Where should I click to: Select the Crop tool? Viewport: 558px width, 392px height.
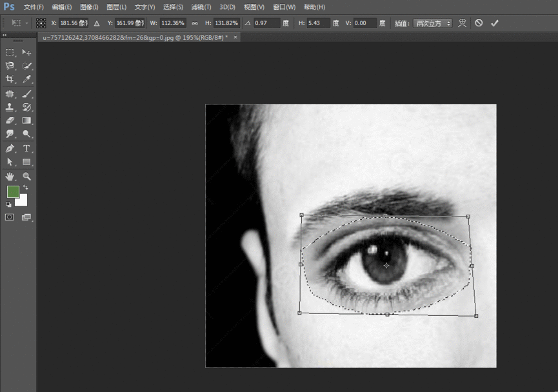click(x=10, y=79)
